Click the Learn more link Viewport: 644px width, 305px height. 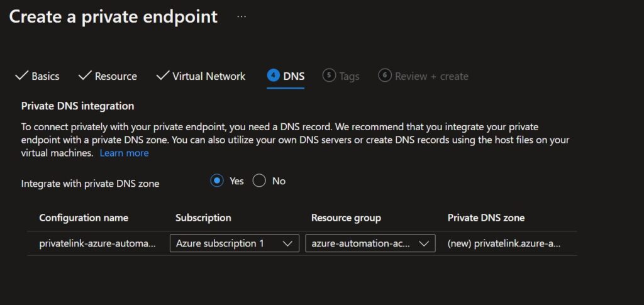[124, 153]
